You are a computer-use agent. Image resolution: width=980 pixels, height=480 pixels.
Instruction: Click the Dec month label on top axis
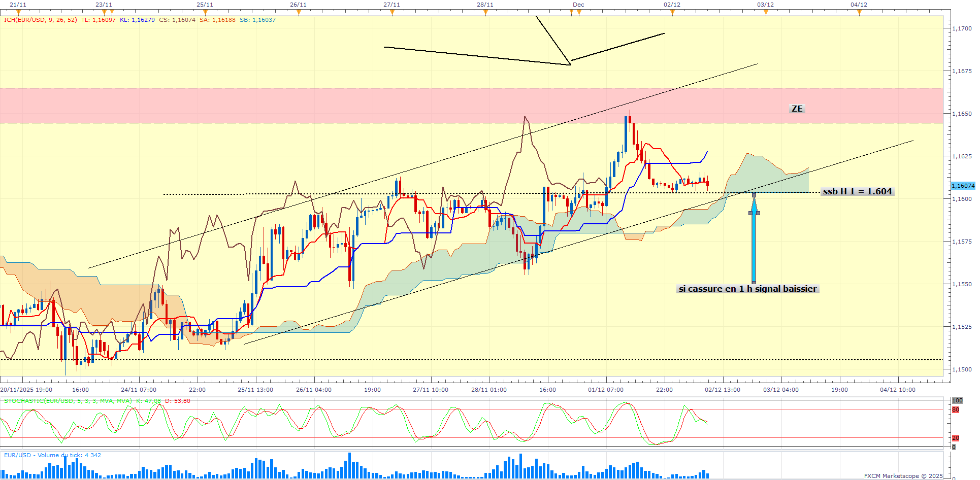pos(578,5)
